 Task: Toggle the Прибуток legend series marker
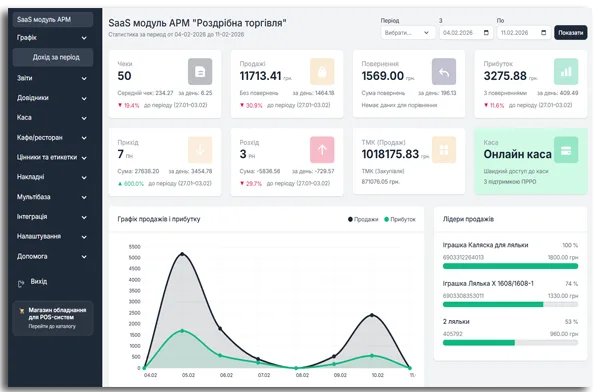[x=386, y=219]
